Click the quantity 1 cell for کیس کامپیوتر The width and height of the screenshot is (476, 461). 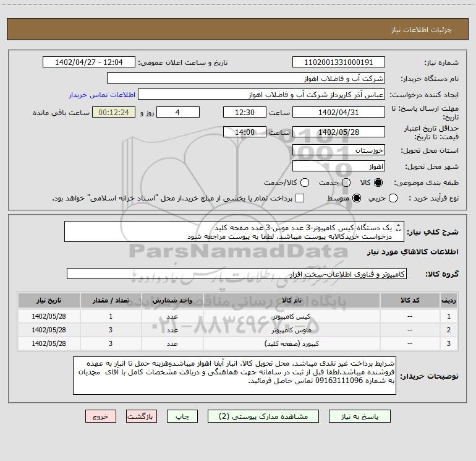(x=111, y=316)
